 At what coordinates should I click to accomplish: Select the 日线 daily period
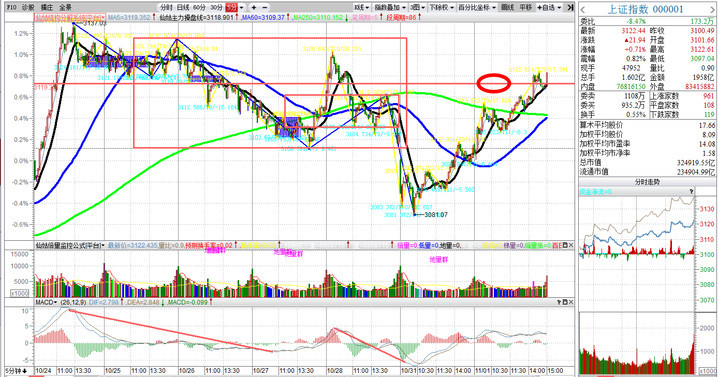pyautogui.click(x=183, y=7)
